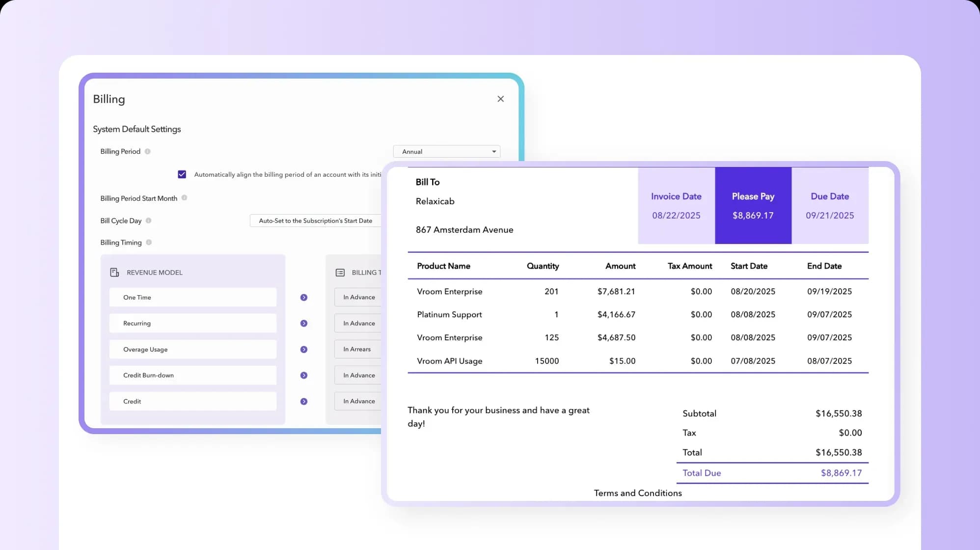Click the Revenue Model header icon

tap(114, 273)
